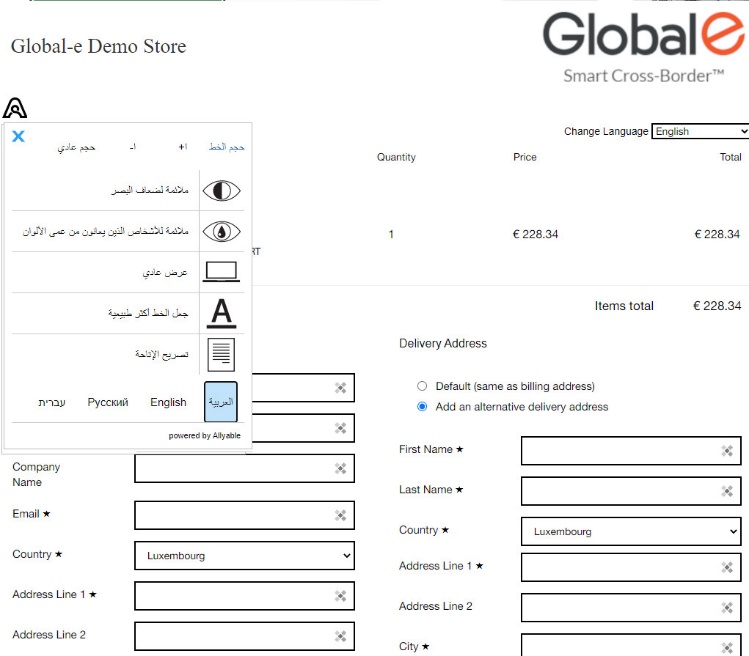
Task: Enable high-contrast mode for the visually impaired
Action: click(x=221, y=190)
